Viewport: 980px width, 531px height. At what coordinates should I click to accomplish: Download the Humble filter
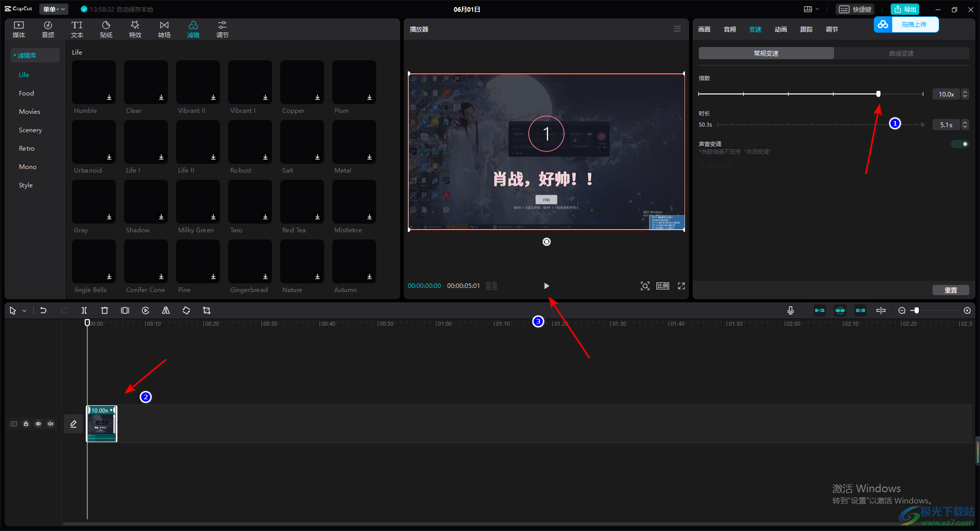(109, 97)
